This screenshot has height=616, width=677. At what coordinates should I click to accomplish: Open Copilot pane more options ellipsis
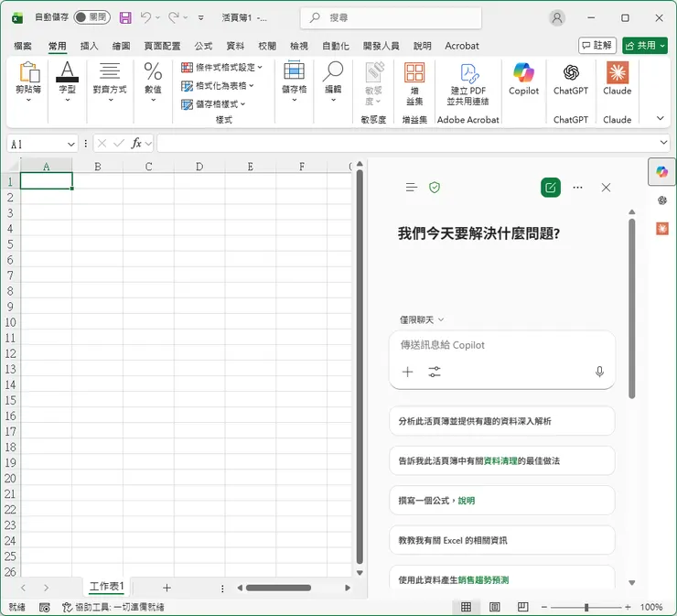coord(577,188)
